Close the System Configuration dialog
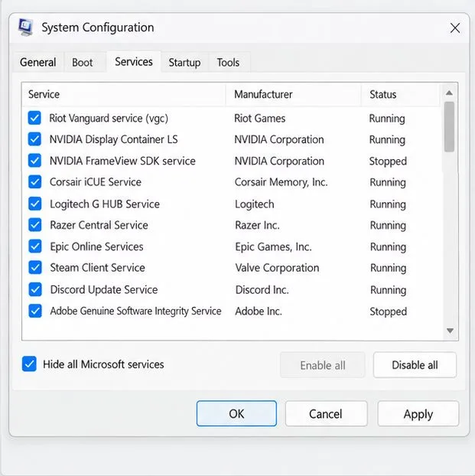 click(454, 28)
